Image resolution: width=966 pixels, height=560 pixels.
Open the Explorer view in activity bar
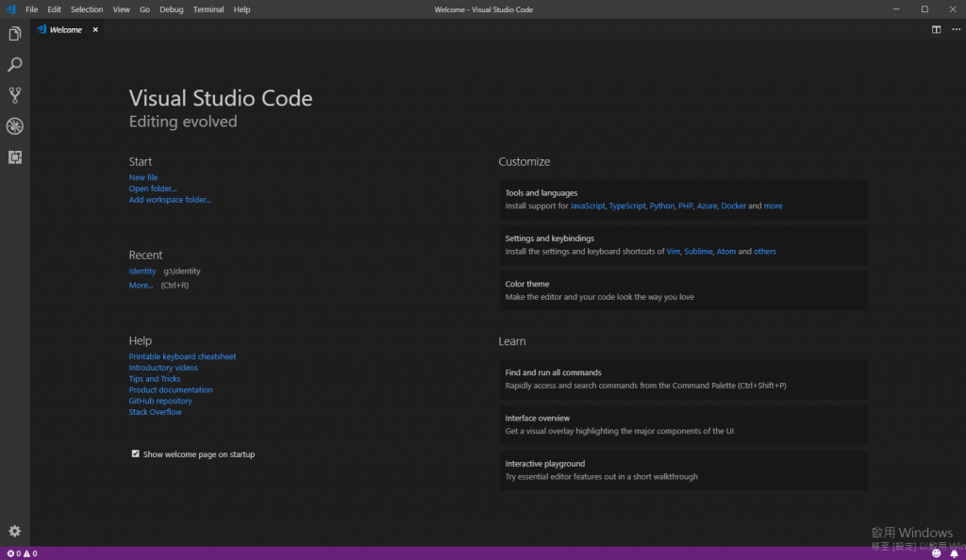pyautogui.click(x=15, y=35)
